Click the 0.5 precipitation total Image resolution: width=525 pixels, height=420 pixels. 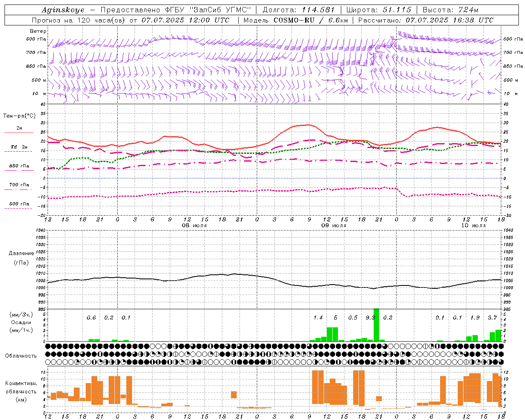click(x=353, y=317)
